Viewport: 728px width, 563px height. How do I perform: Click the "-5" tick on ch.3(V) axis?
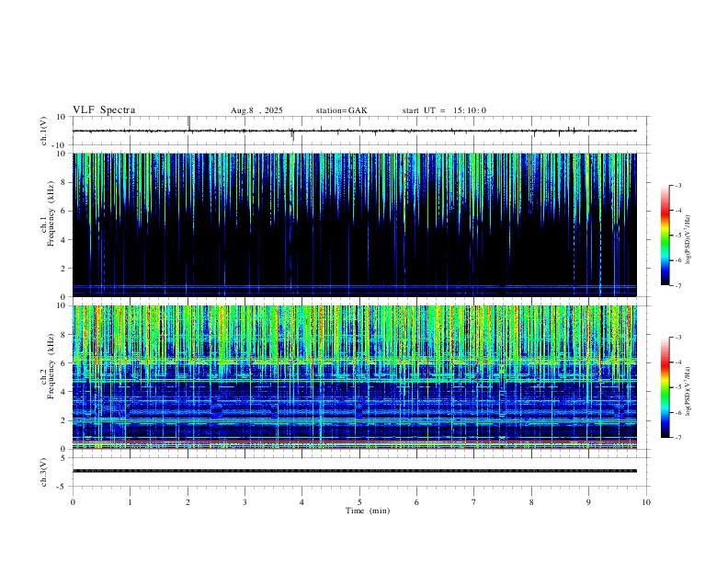(x=63, y=487)
